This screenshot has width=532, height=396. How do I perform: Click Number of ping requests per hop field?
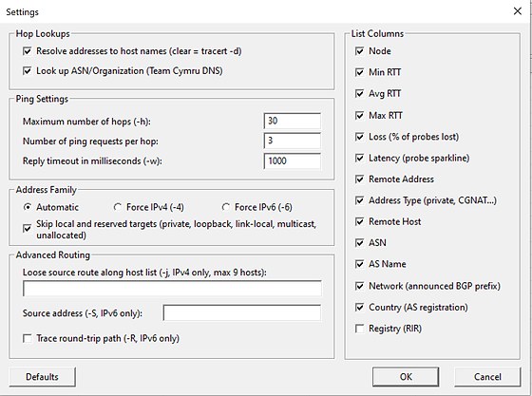point(293,141)
